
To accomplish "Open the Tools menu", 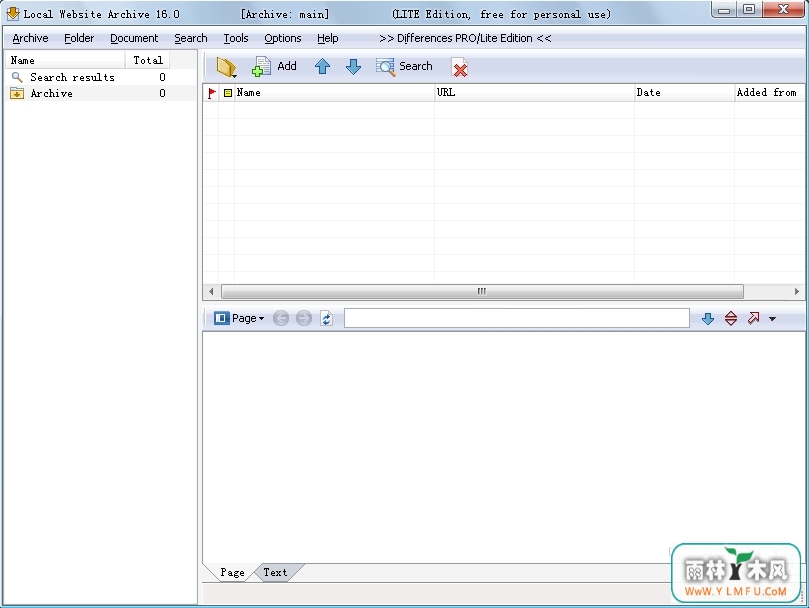I will 236,38.
